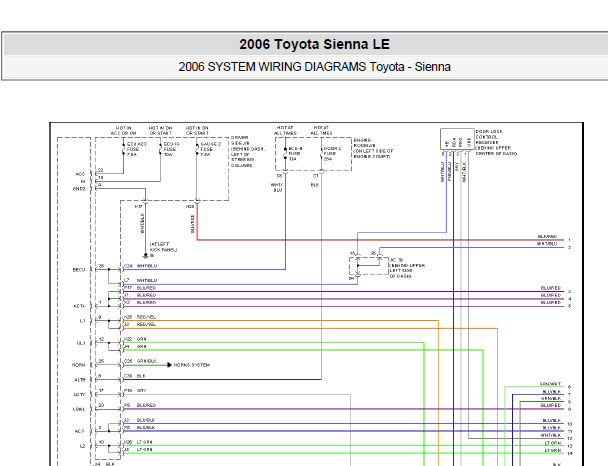
Task: Click the 'L2' terminal label
Action: tap(82, 446)
